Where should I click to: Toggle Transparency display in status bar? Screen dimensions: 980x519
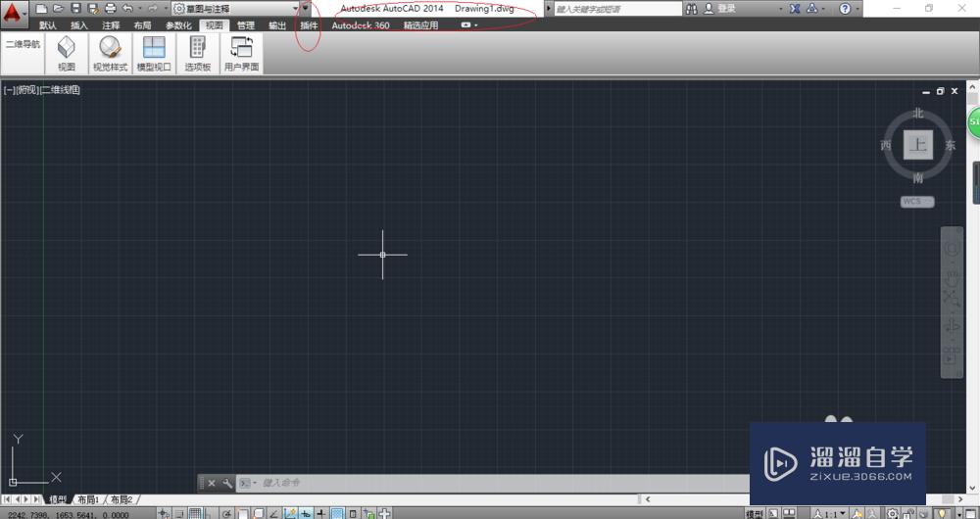click(x=337, y=513)
